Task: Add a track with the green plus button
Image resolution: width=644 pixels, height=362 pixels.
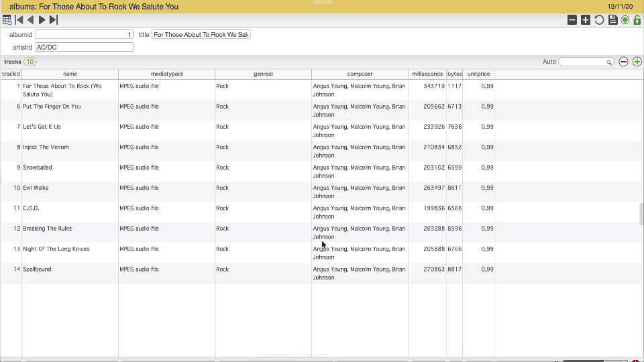Action: pyautogui.click(x=637, y=62)
